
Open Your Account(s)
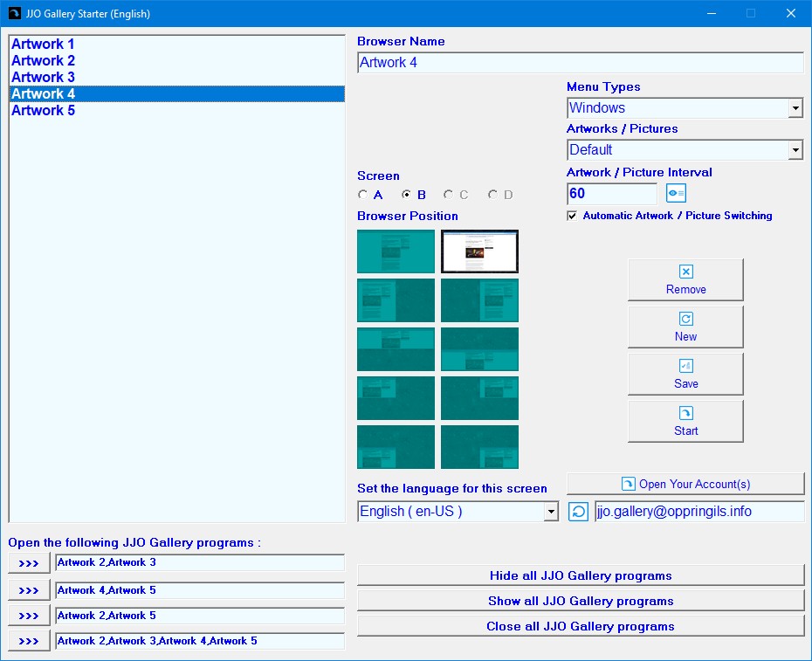point(685,484)
